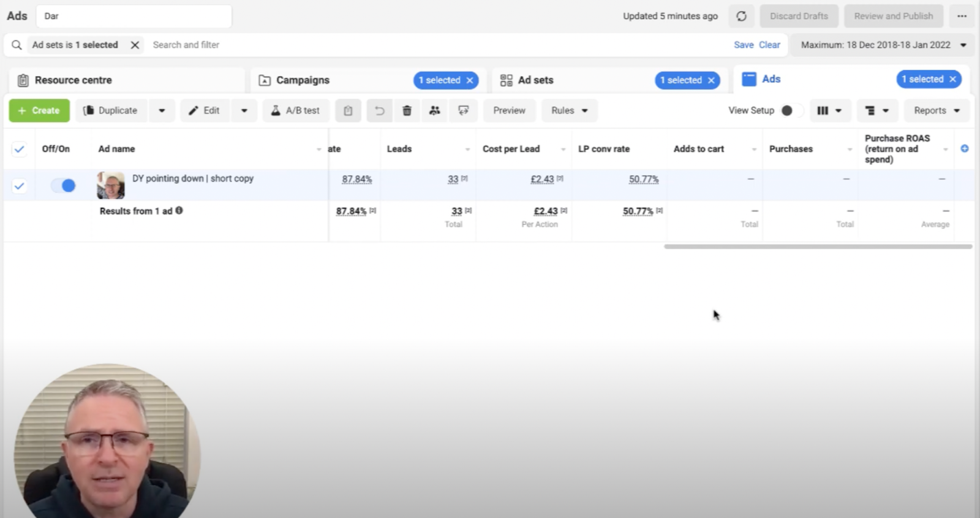The width and height of the screenshot is (980, 518).
Task: Open the breakdown selector
Action: pyautogui.click(x=877, y=110)
